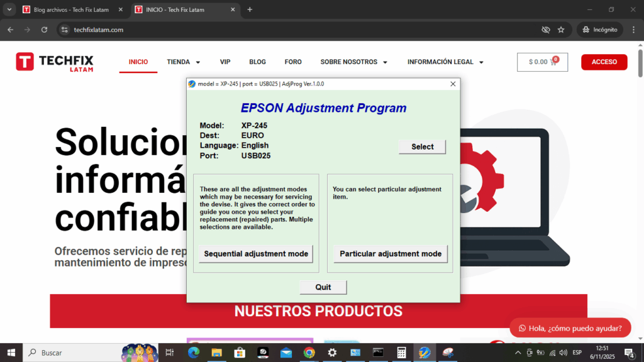Open Sequential adjustment mode
Image resolution: width=644 pixels, height=362 pixels.
[x=256, y=254]
